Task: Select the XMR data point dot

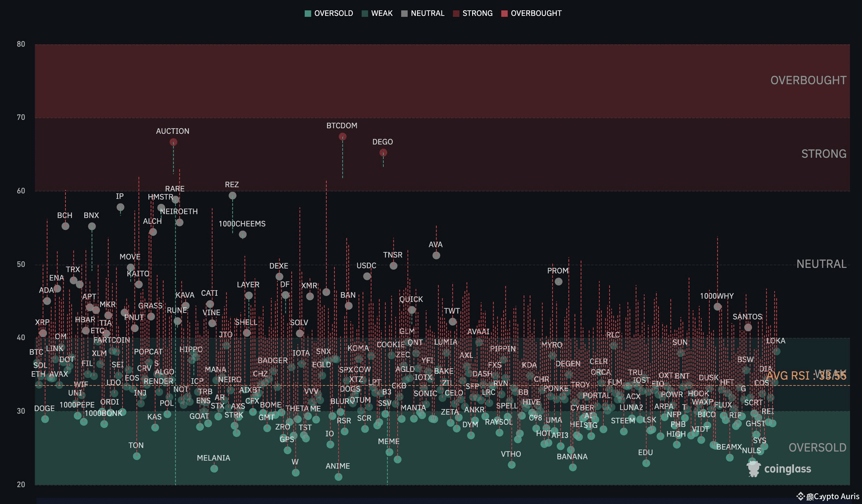Action: coord(309,296)
